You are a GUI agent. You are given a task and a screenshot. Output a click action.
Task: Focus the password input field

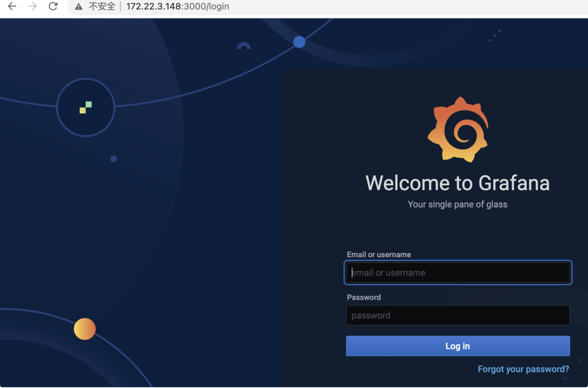(x=458, y=315)
